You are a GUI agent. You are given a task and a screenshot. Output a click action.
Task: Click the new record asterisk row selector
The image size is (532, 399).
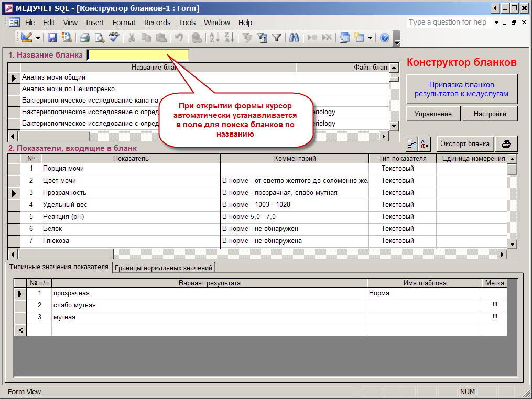coord(20,330)
